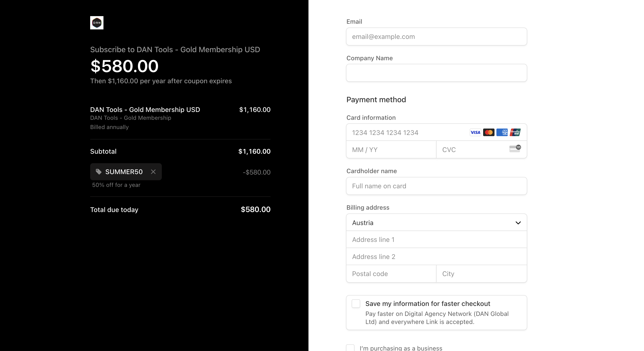This screenshot has height=351, width=644.
Task: Click the card number field
Action: pos(437,132)
